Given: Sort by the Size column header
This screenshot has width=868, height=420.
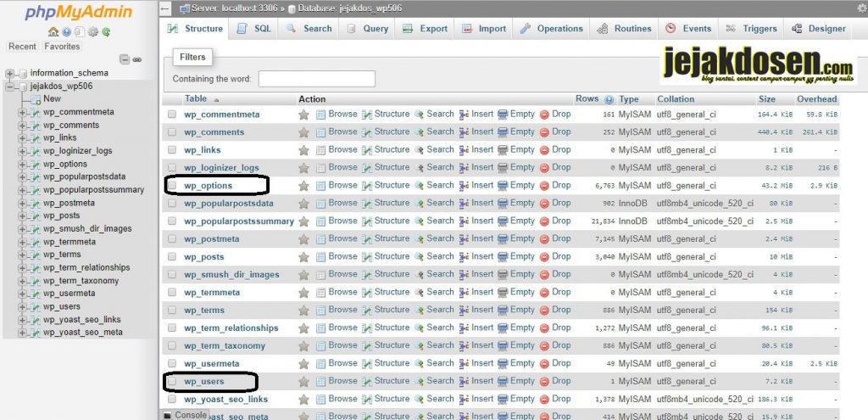Looking at the screenshot, I should pyautogui.click(x=766, y=100).
